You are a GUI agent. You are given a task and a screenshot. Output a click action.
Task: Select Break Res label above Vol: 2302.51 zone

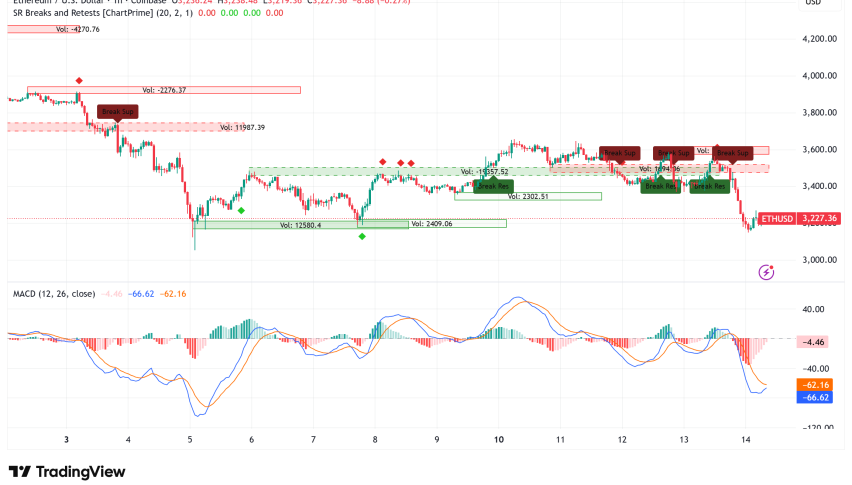pyautogui.click(x=493, y=186)
